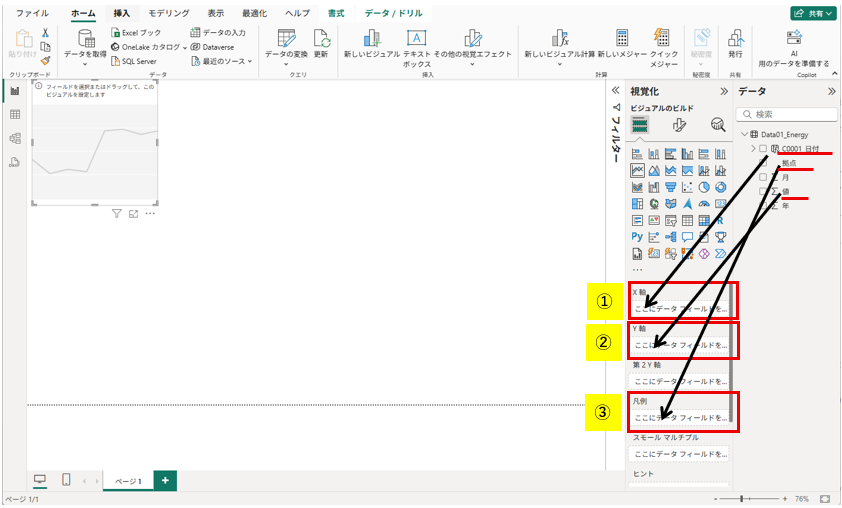The image size is (842, 508).
Task: Switch to the モデリング ribbon tab
Action: 169,13
